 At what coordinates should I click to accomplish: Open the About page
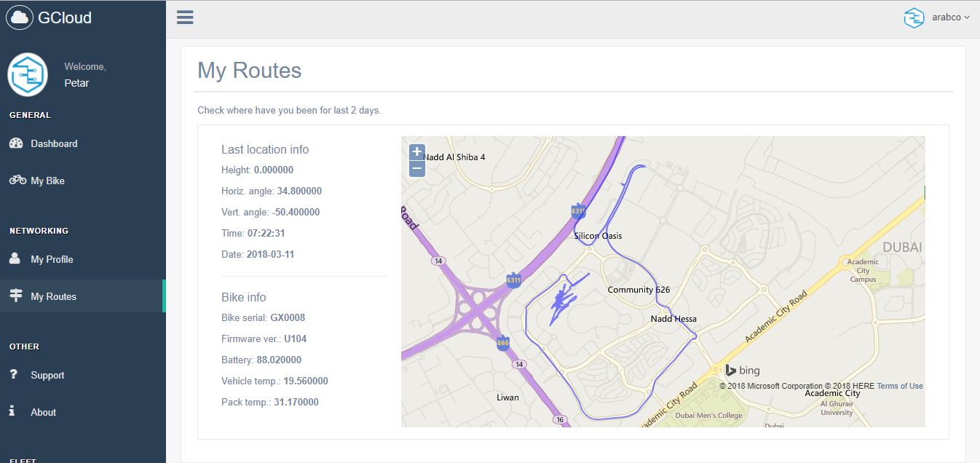point(43,413)
